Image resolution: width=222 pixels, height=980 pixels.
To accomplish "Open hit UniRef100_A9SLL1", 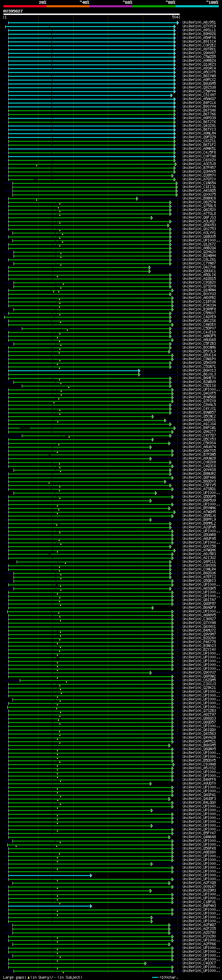I will [199, 30].
